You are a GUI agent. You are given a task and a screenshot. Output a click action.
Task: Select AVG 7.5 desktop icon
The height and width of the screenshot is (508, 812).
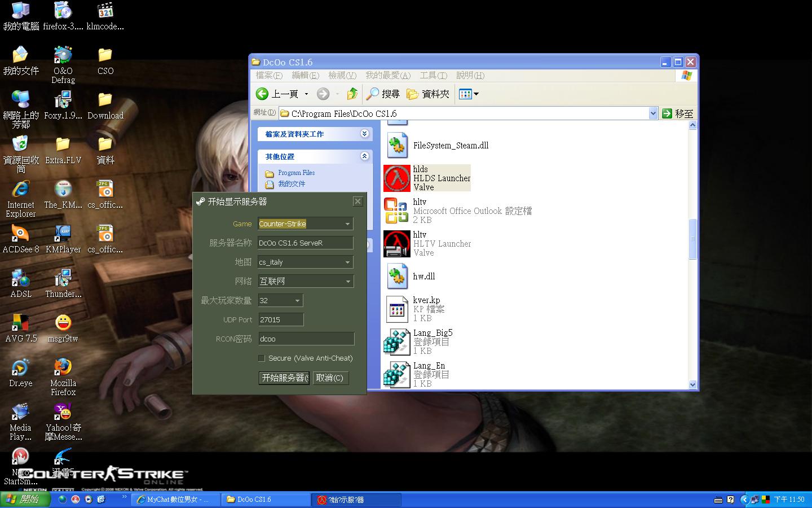21,329
